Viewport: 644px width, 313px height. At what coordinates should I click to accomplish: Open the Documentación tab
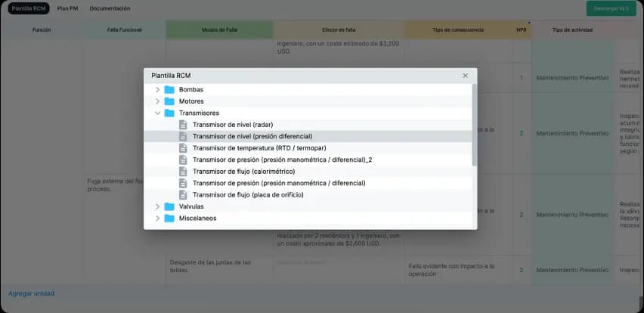110,8
